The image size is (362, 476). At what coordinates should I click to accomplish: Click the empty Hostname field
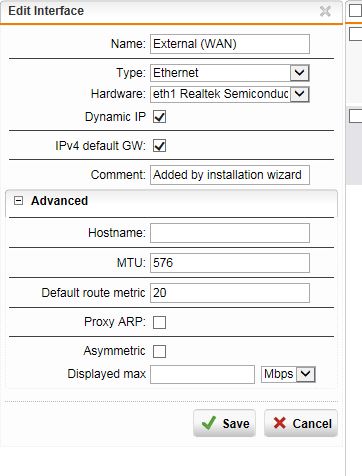pyautogui.click(x=230, y=233)
